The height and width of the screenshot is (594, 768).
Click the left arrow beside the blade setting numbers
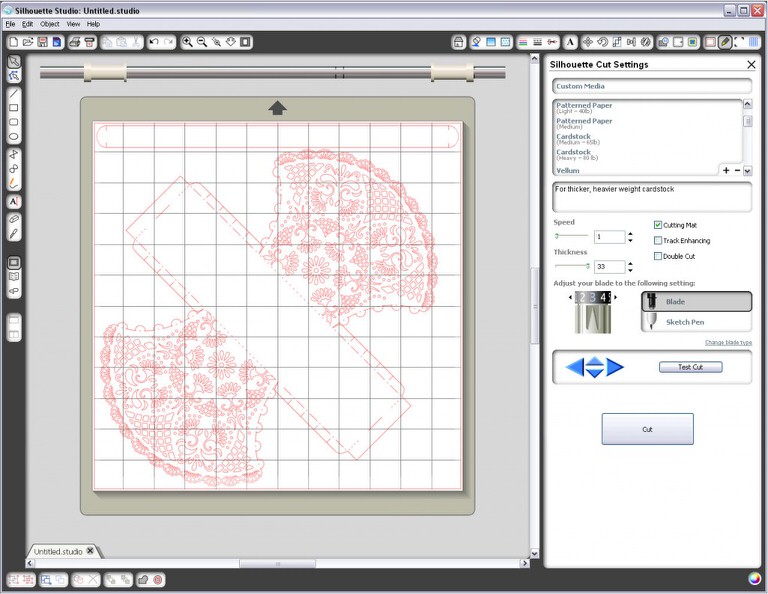point(570,297)
